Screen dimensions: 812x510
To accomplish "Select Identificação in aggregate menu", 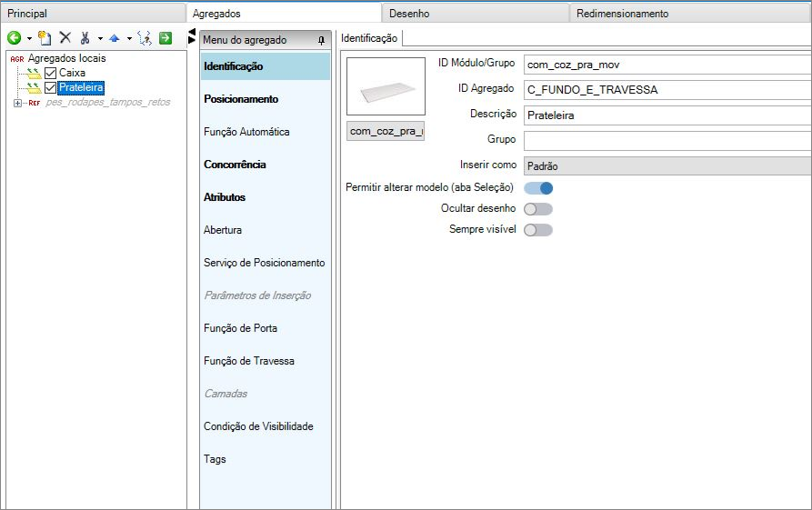I will click(x=266, y=66).
